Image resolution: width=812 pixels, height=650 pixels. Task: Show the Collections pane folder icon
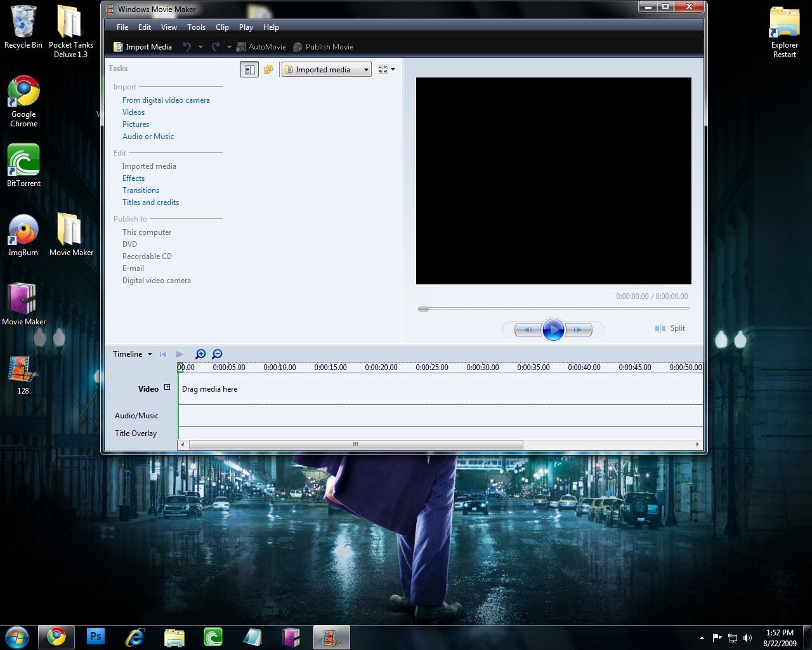268,70
